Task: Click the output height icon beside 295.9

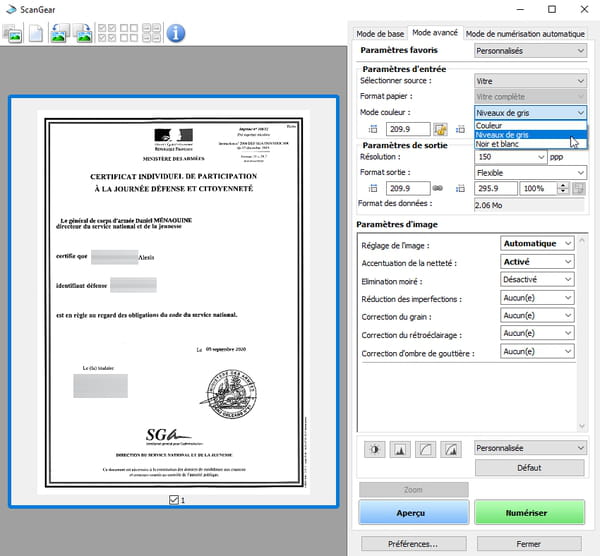Action: coord(460,188)
